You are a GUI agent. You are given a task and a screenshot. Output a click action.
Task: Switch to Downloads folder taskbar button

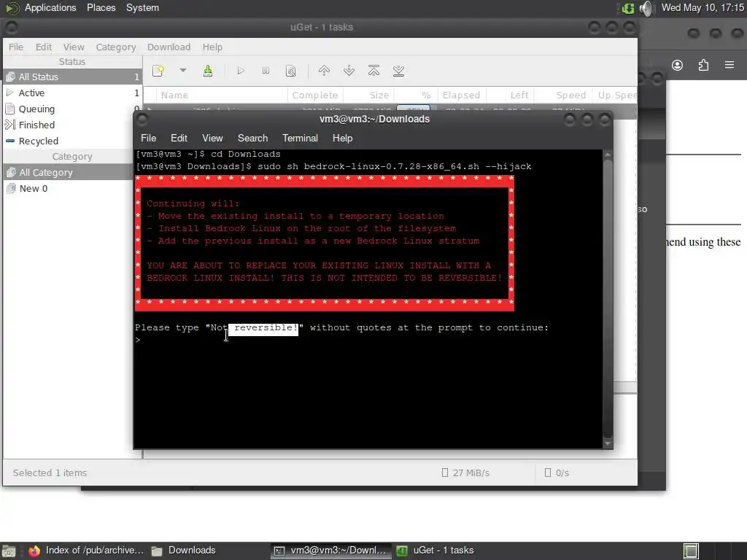(184, 551)
